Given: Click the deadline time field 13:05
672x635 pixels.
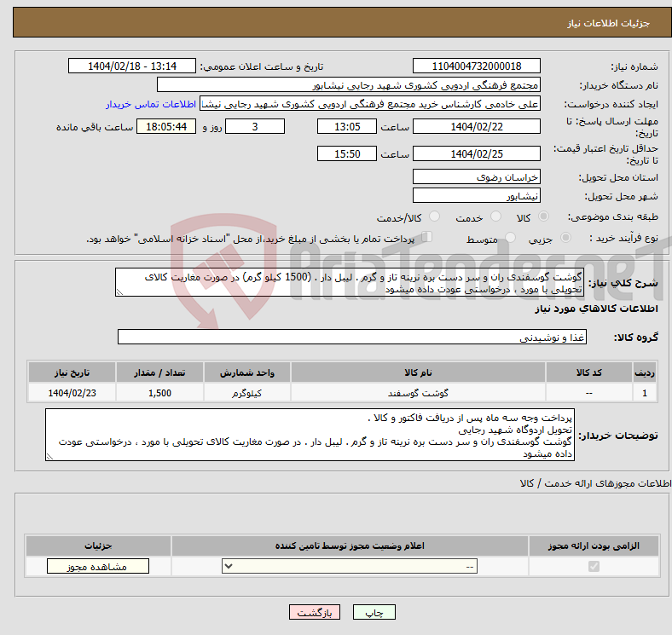Looking at the screenshot, I should click(x=347, y=126).
